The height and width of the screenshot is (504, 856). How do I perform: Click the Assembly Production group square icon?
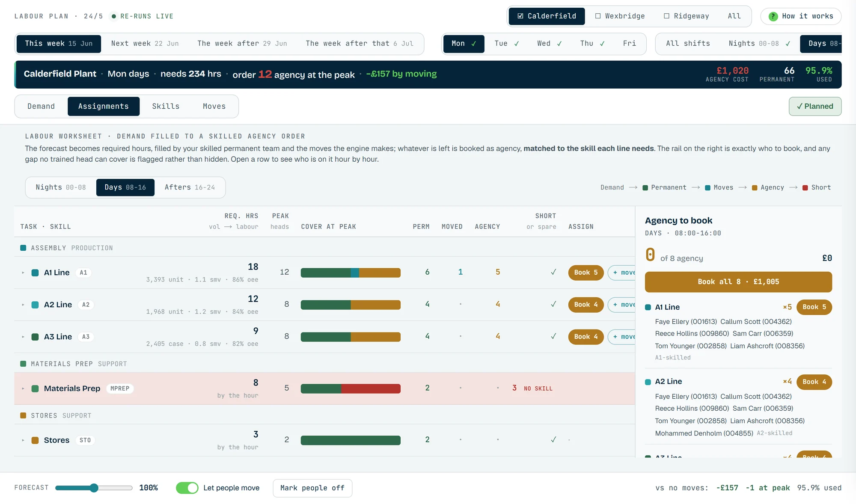(x=23, y=248)
